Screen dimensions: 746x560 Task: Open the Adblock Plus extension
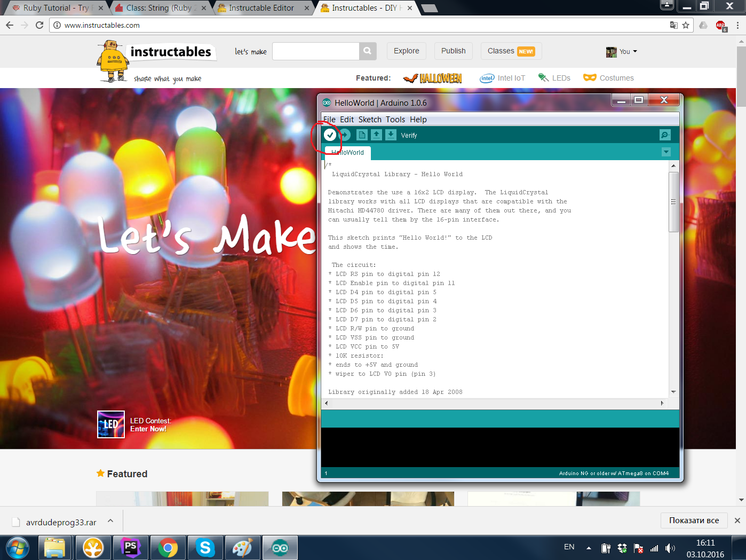[x=720, y=26]
